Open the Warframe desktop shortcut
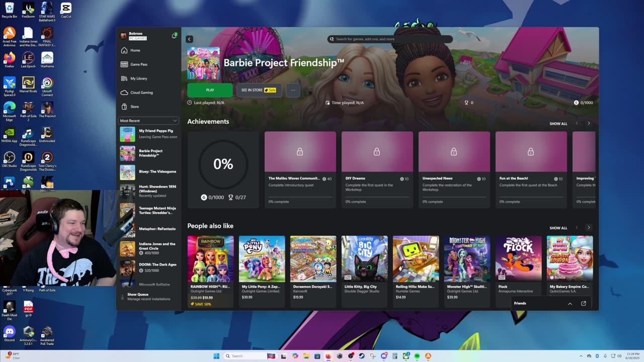 click(x=47, y=59)
